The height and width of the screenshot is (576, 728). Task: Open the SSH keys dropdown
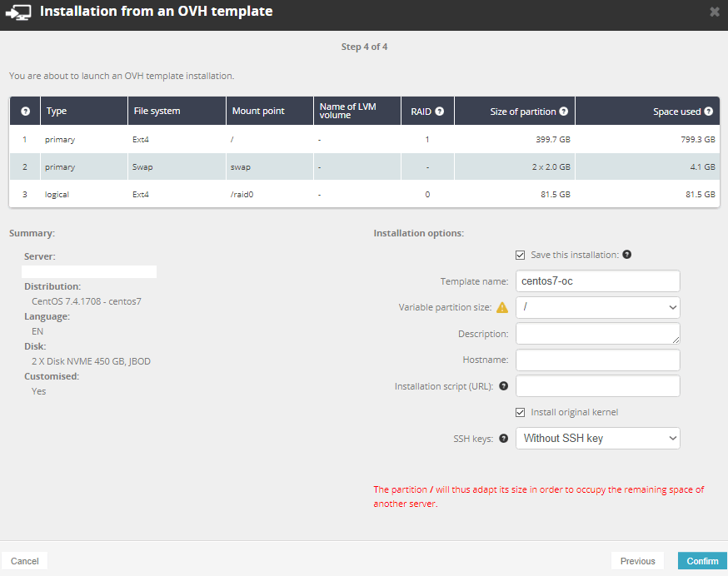597,438
